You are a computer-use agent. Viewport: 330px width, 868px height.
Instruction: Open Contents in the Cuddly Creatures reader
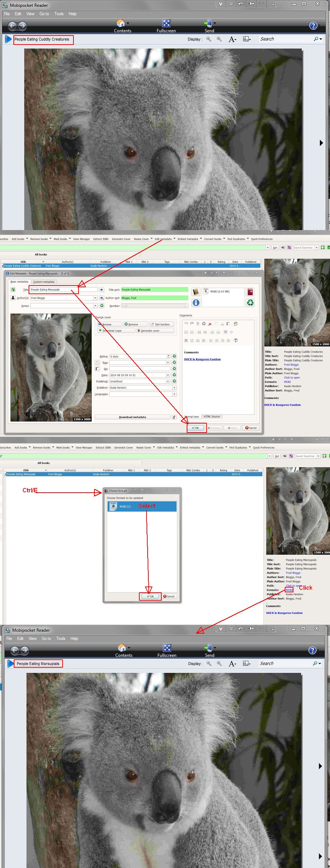pyautogui.click(x=122, y=26)
